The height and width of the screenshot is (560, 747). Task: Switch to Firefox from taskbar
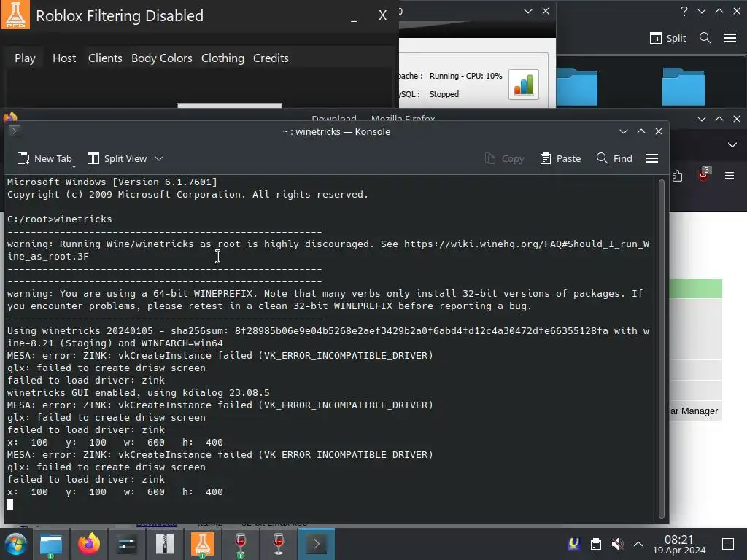[89, 544]
